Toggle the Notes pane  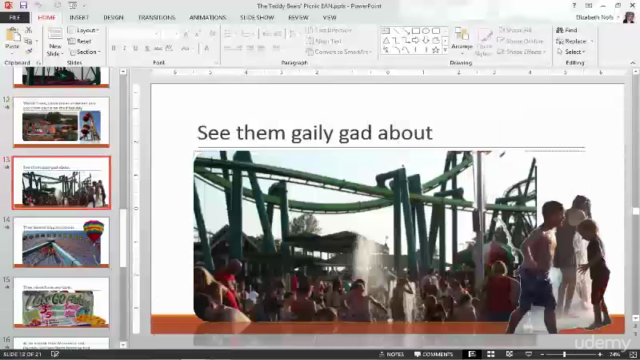391,354
